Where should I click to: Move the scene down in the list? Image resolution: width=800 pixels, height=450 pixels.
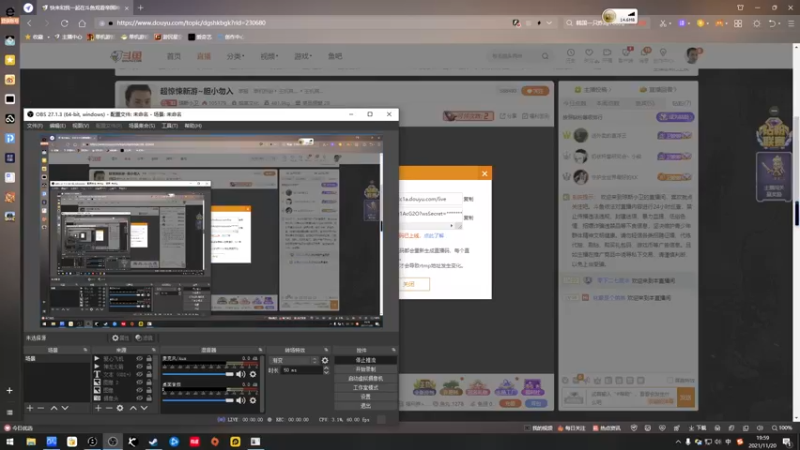[65, 408]
